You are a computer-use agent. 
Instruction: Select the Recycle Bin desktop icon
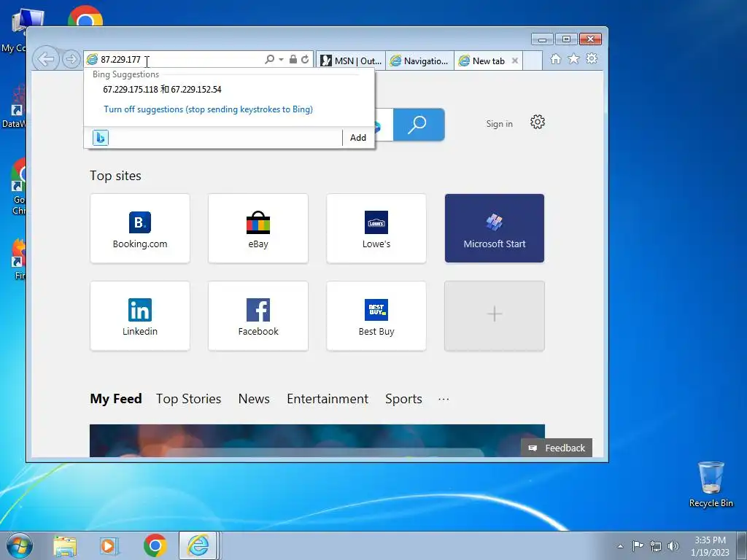(711, 484)
